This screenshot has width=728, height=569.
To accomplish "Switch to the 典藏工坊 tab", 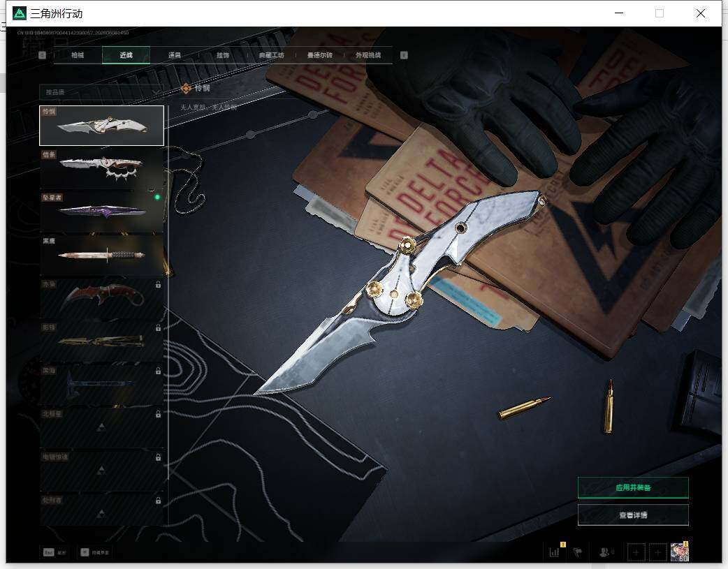I will (271, 55).
